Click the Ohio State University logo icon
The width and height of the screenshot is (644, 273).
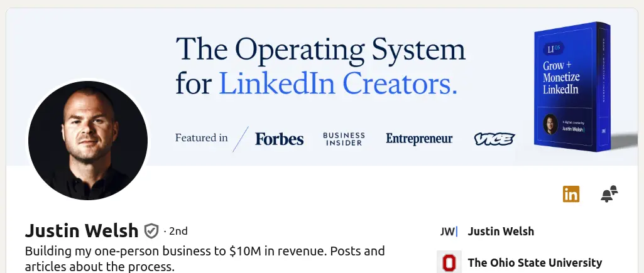coord(449,262)
